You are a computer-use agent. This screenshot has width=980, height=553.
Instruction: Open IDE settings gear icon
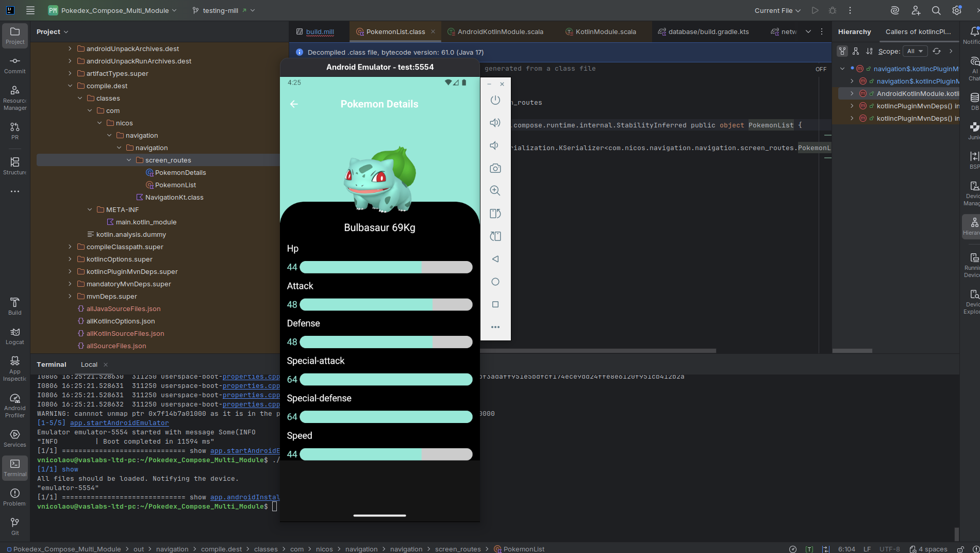[x=957, y=10]
